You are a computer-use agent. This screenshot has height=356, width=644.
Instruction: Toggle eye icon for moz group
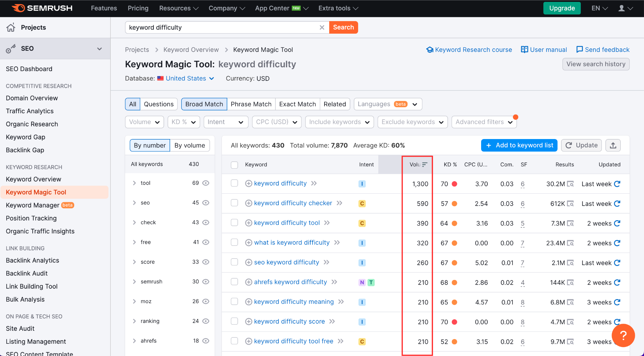tap(206, 301)
